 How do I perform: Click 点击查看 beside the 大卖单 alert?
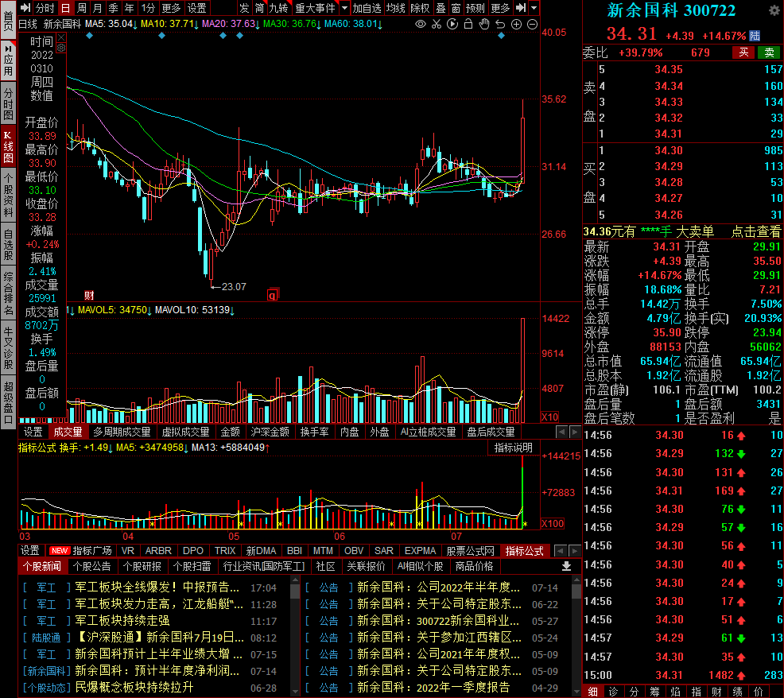click(755, 231)
